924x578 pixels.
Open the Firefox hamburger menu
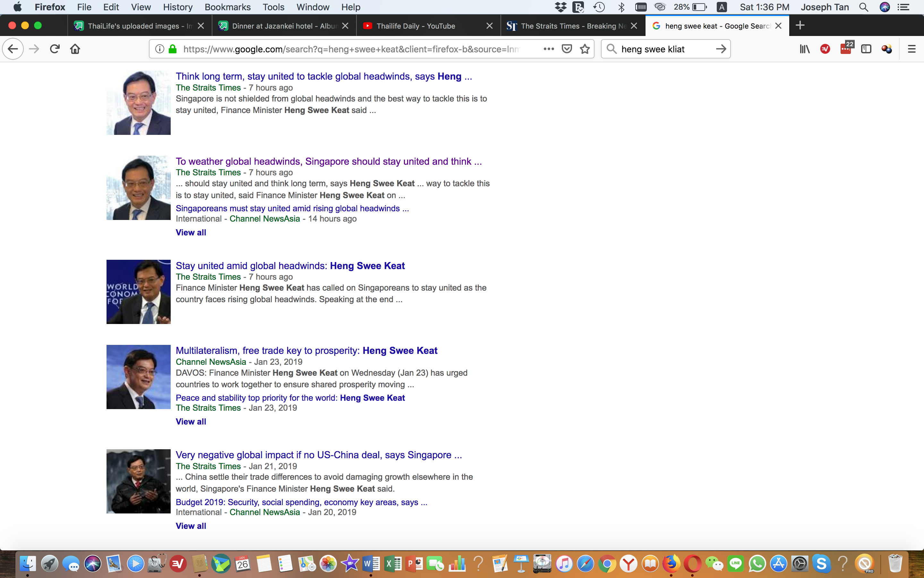[912, 49]
